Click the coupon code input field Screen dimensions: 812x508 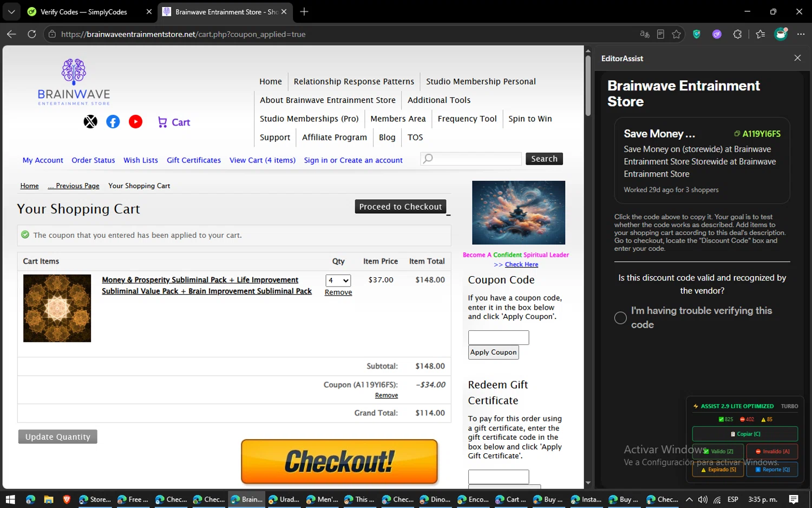coord(499,337)
